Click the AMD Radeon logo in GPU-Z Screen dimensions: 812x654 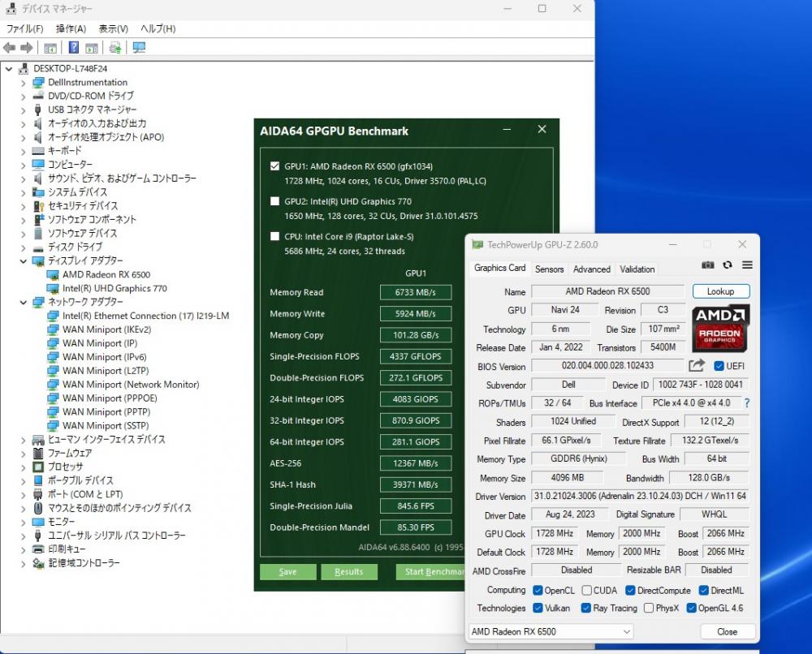pos(720,328)
